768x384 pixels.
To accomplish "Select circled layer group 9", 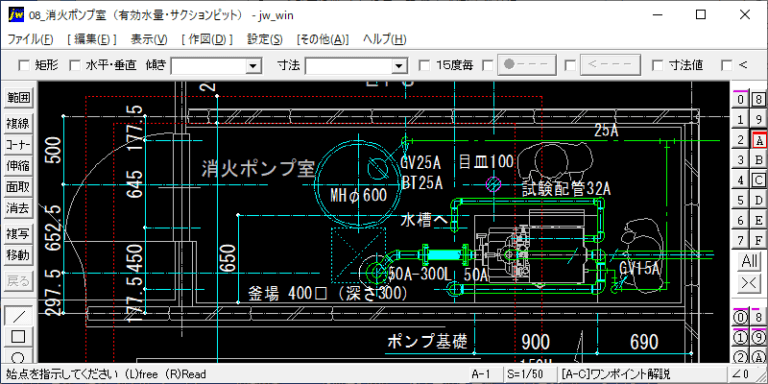I will pyautogui.click(x=759, y=337).
